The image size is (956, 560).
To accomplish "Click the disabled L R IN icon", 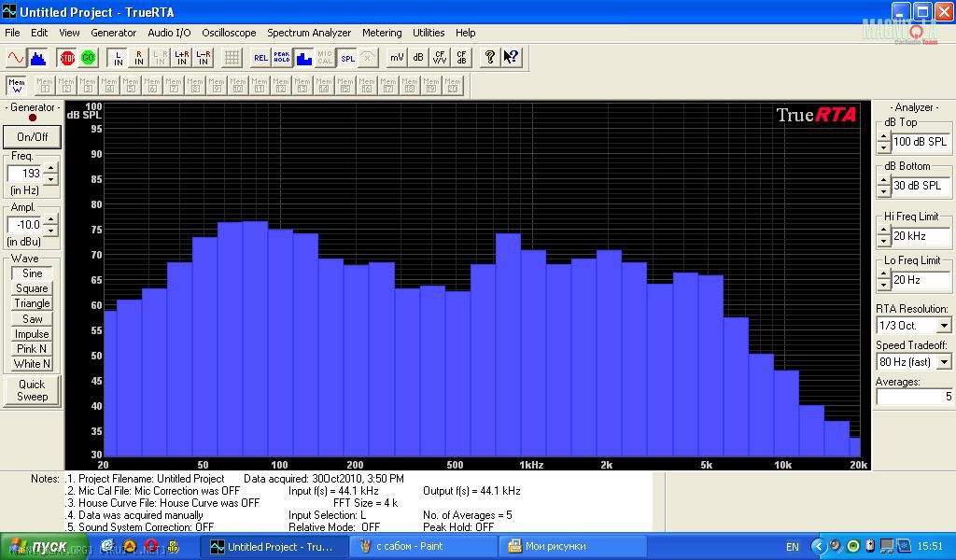I will [161, 58].
